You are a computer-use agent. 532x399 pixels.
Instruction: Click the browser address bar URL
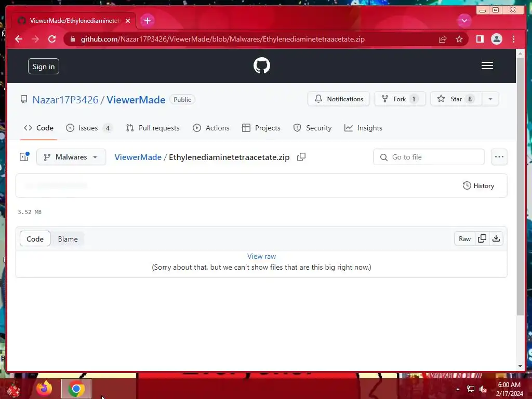(x=222, y=39)
